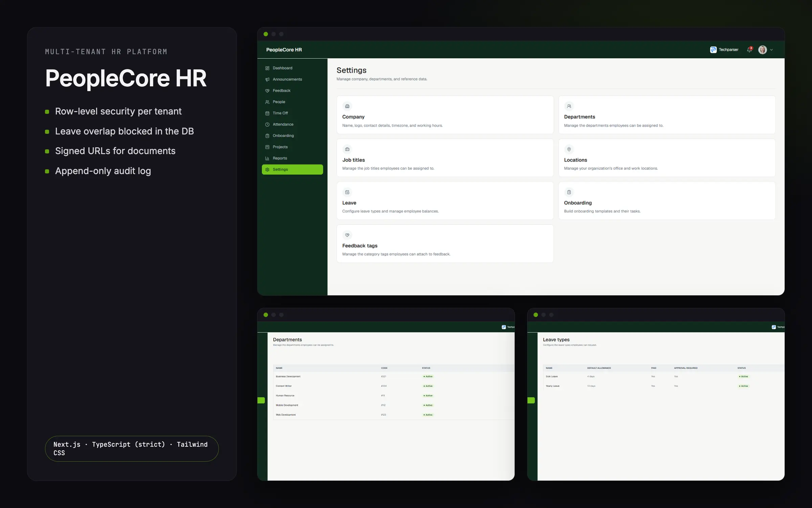Viewport: 812px width, 508px height.
Task: Click the Departments card people icon
Action: point(569,106)
